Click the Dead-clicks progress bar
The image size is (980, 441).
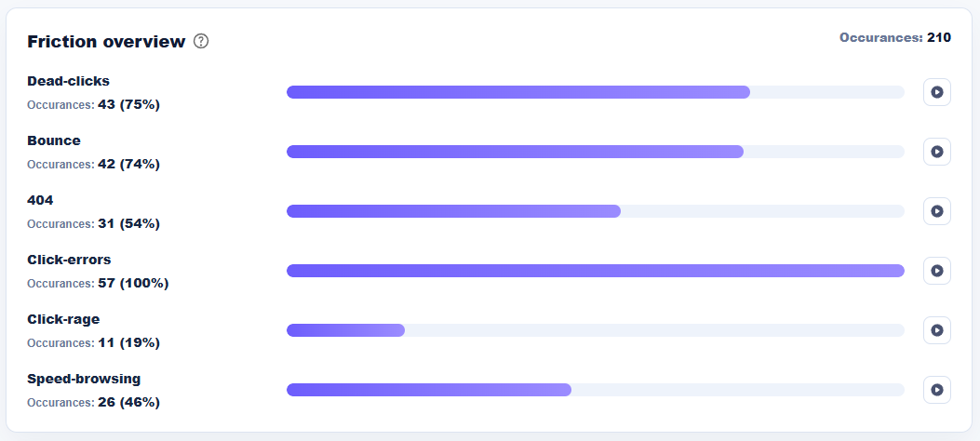596,92
